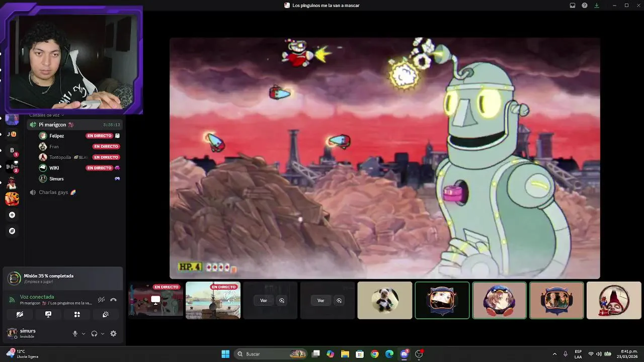Open the soundboard button
The image size is (644, 362).
(x=106, y=314)
